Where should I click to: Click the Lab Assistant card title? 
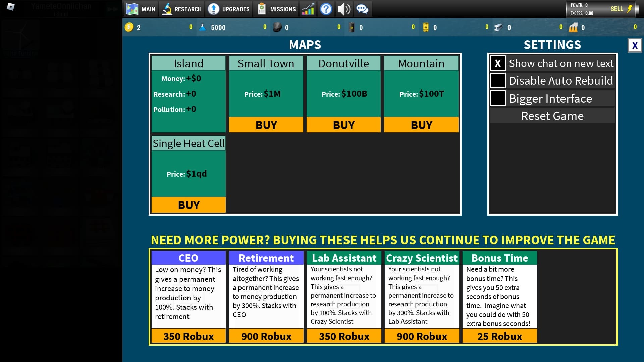(x=344, y=258)
